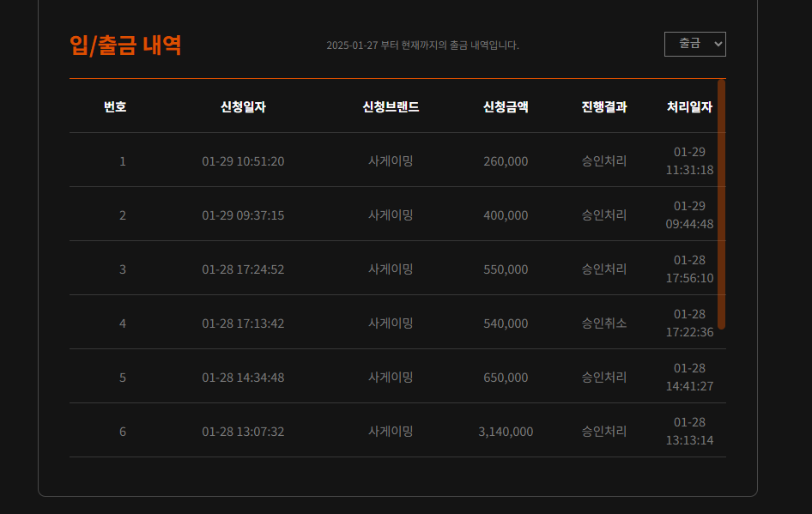Image resolution: width=812 pixels, height=514 pixels.
Task: Click the 550,000 amount cell
Action: 506,269
